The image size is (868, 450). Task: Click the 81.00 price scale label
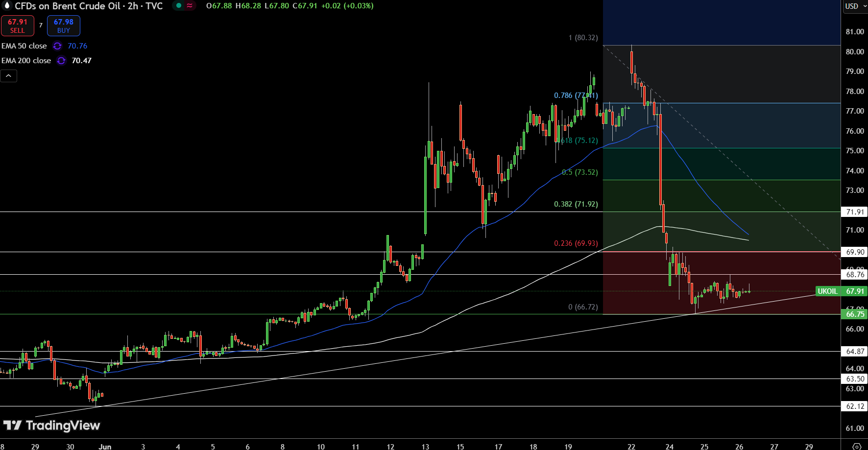[x=855, y=32]
